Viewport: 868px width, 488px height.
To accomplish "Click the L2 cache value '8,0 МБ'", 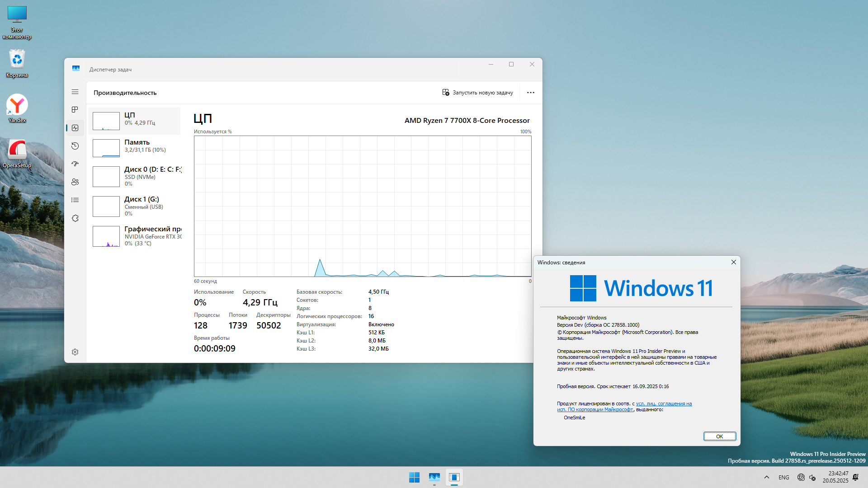I will click(377, 341).
